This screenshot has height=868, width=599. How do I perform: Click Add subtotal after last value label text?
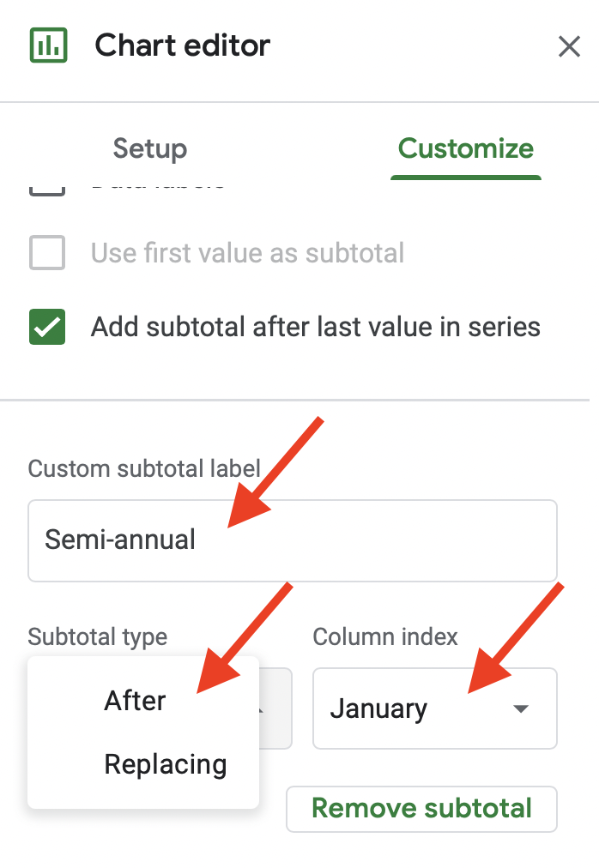click(315, 327)
